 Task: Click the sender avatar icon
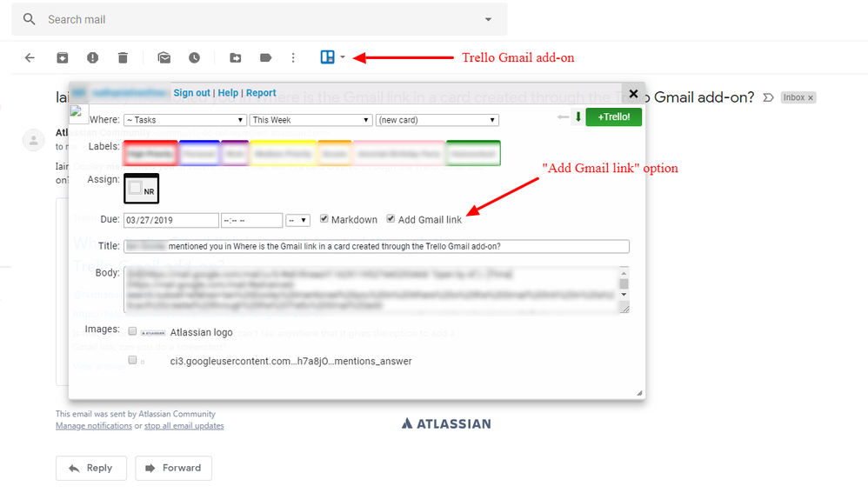34,139
